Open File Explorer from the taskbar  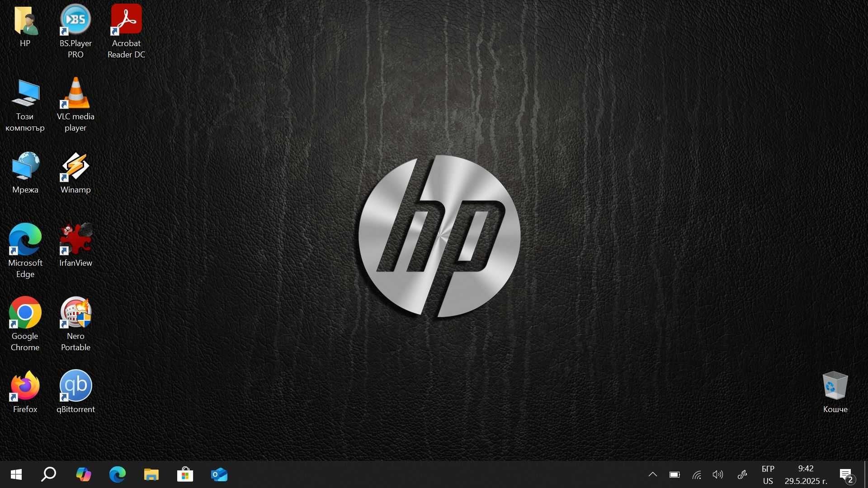[x=151, y=474]
